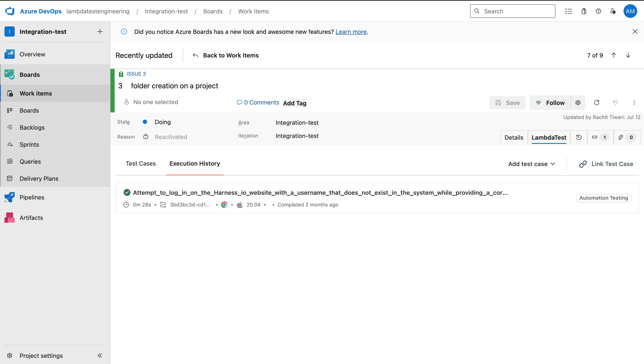Open the Boards hub with green icon
This screenshot has height=364, width=644.
click(55, 75)
